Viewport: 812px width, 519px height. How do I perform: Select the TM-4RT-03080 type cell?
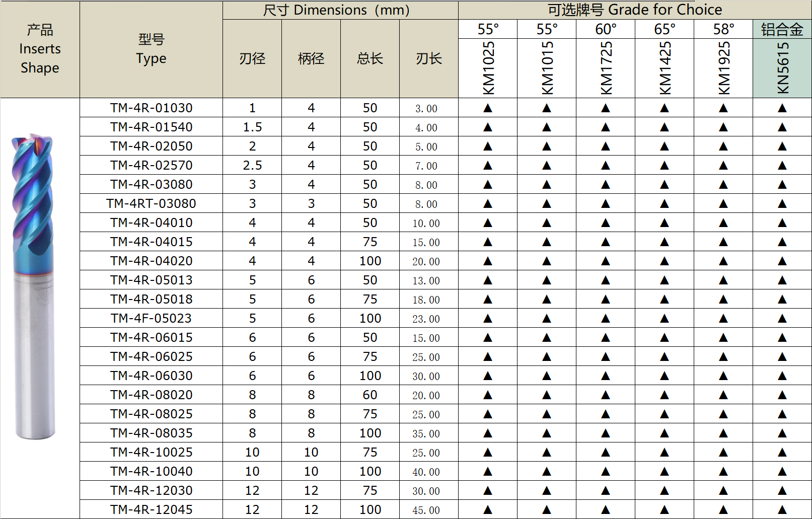click(151, 203)
